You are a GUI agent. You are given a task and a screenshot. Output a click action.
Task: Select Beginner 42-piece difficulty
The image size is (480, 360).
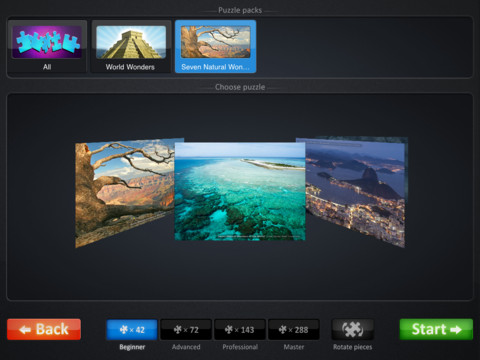click(132, 330)
